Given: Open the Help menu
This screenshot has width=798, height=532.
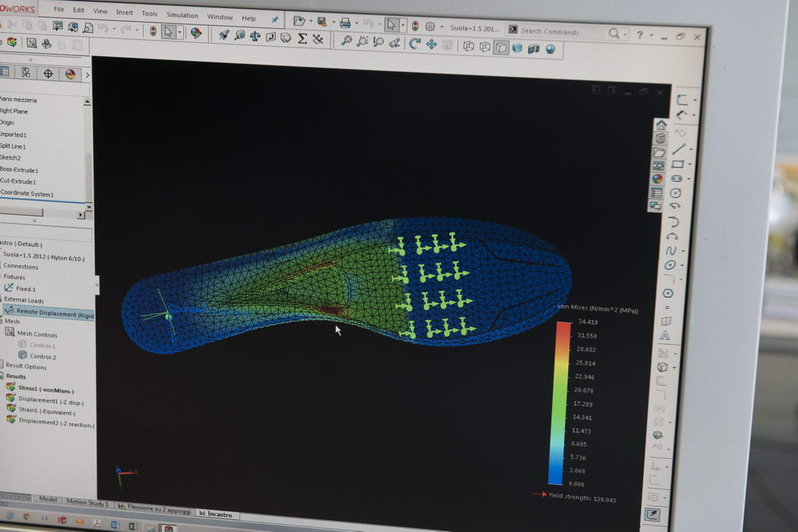Looking at the screenshot, I should click(249, 19).
